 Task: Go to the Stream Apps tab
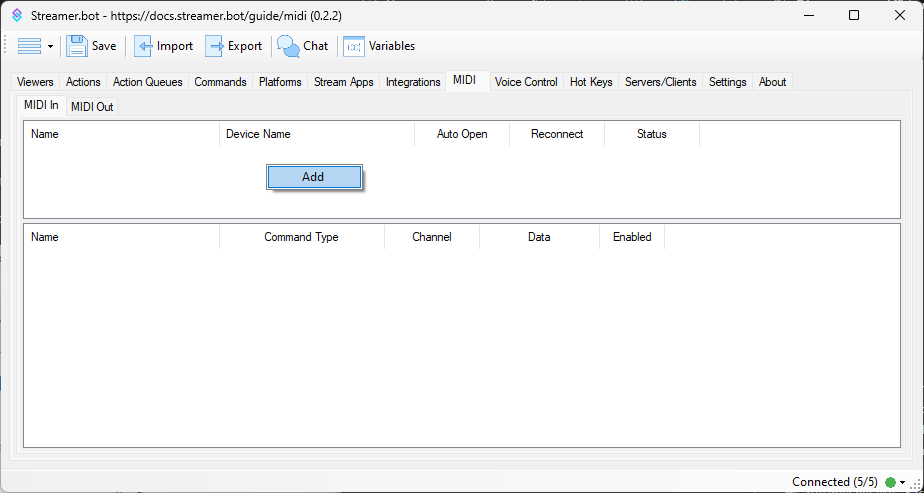click(343, 82)
